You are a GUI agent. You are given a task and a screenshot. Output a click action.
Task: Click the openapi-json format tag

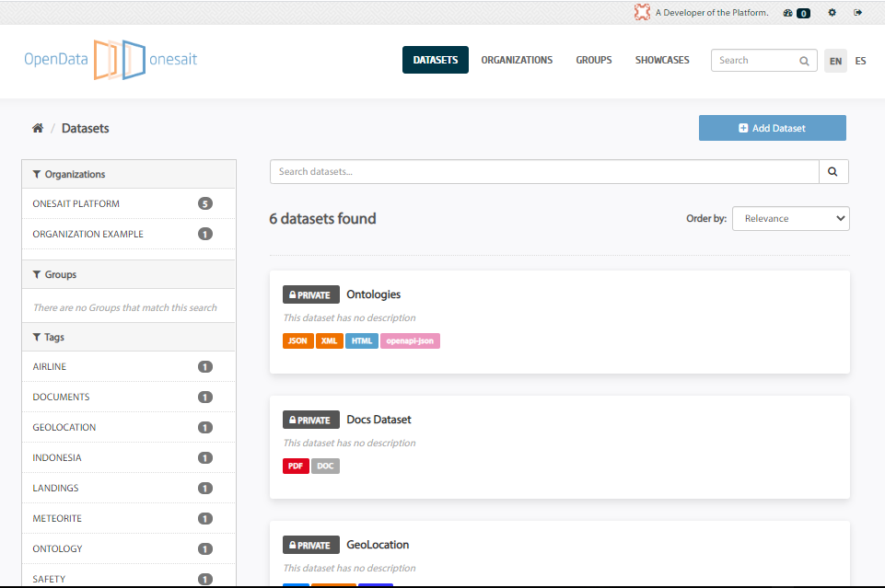(411, 341)
